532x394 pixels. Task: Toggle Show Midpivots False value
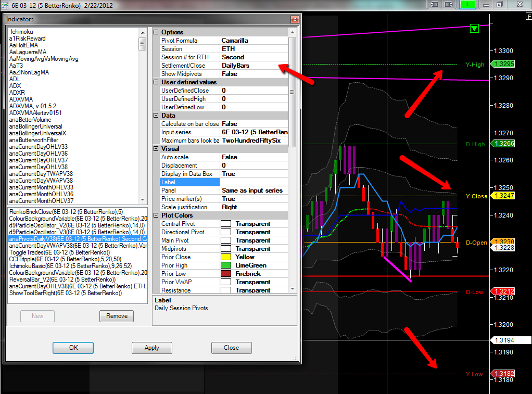tap(254, 73)
